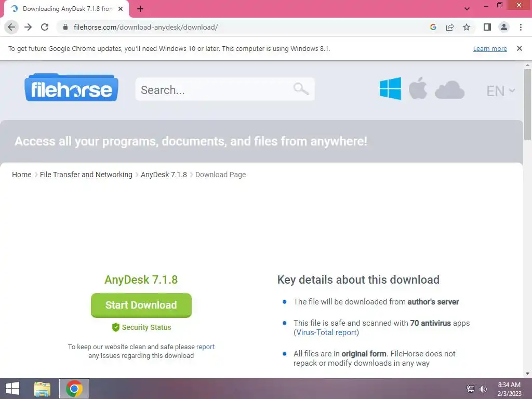The width and height of the screenshot is (532, 399).
Task: Close the Downloading AnyDesk tab
Action: coord(121,9)
